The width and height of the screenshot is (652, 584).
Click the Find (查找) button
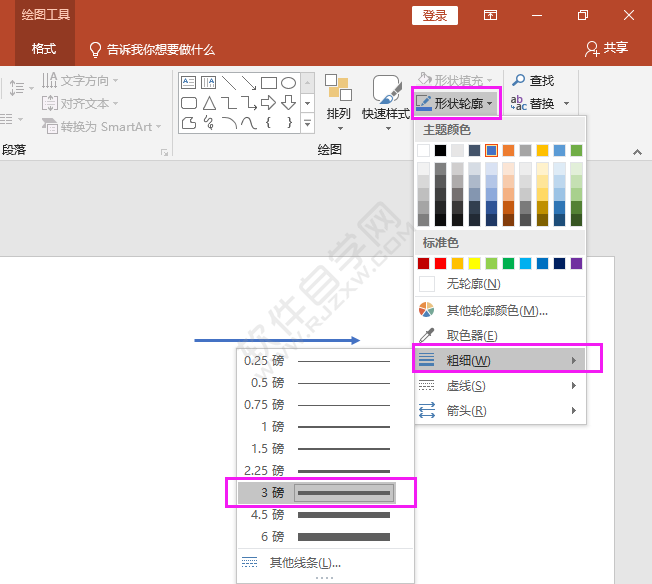(x=533, y=80)
